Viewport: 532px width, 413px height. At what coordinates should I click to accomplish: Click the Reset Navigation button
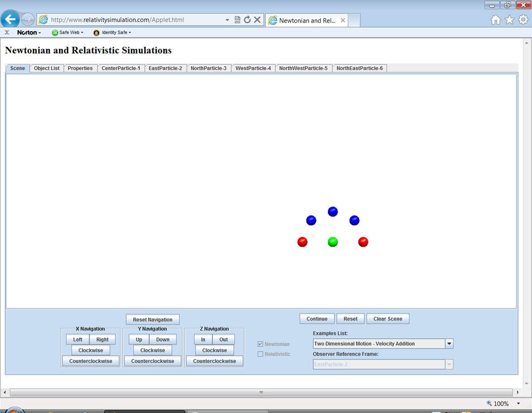click(152, 320)
